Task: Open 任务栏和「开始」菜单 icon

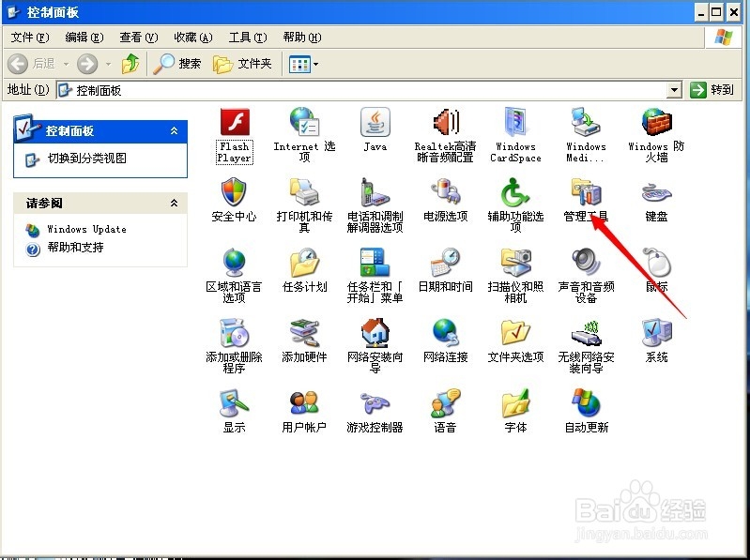Action: point(375,263)
